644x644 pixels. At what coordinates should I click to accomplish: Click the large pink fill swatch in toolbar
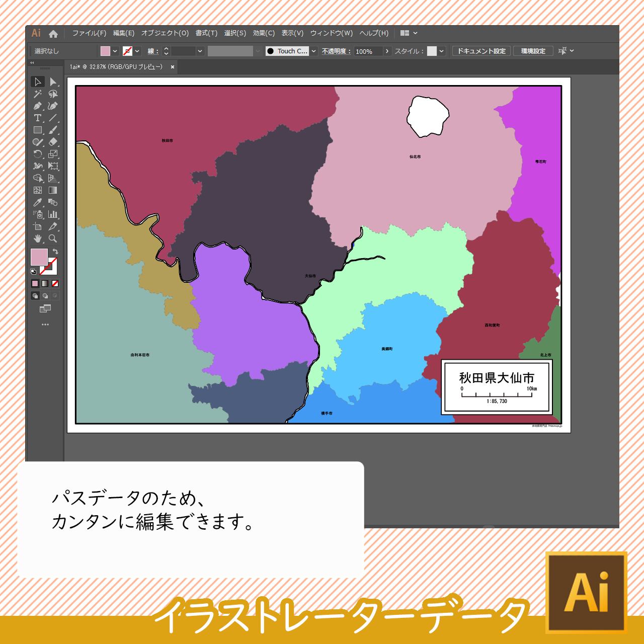[39, 257]
